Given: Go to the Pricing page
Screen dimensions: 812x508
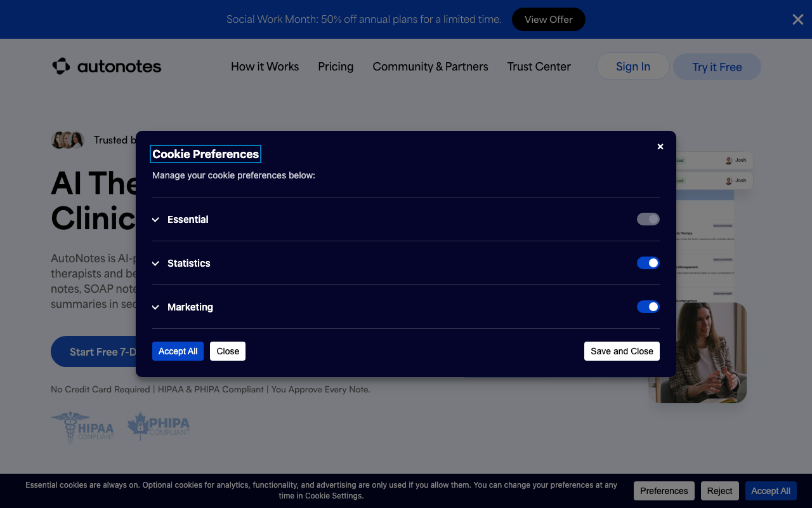Looking at the screenshot, I should (336, 67).
